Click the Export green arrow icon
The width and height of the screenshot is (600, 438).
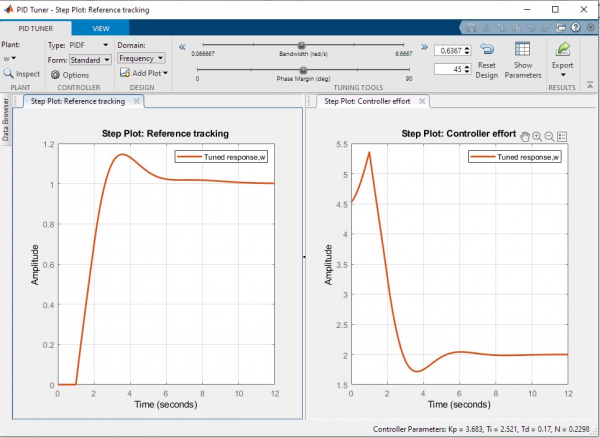click(x=562, y=49)
